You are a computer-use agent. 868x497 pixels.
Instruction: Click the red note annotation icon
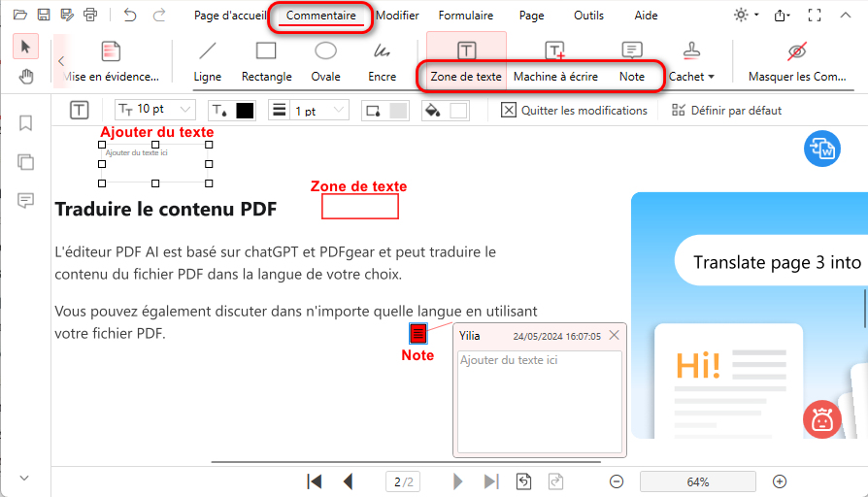tap(417, 334)
